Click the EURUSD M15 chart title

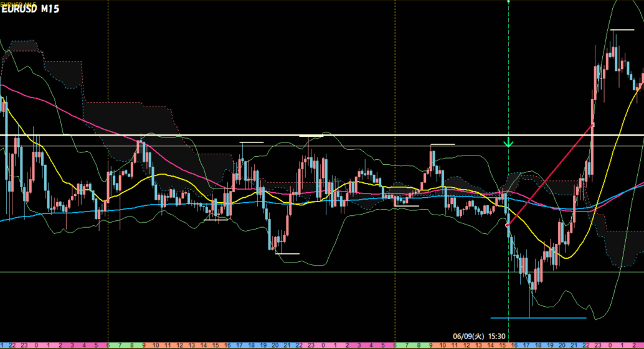[x=31, y=9]
